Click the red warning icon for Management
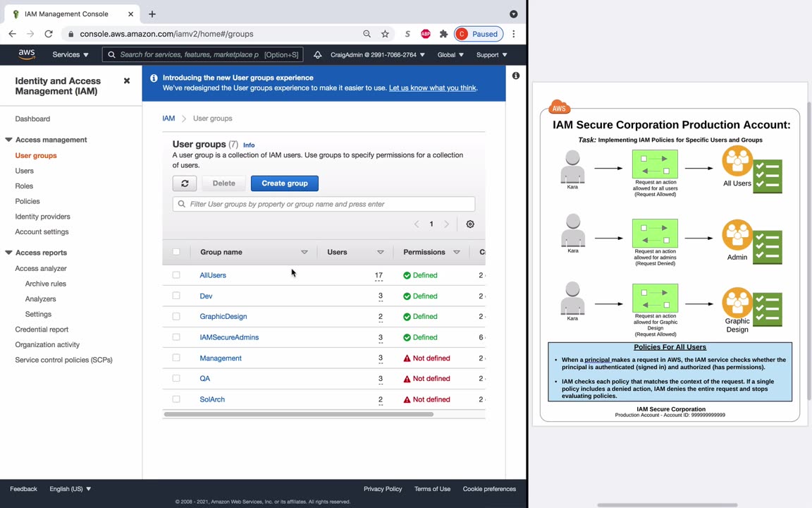Viewport: 812px width, 508px height. click(407, 358)
